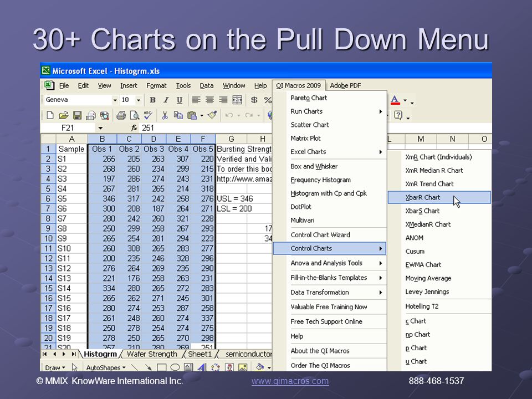Open the Geneva font name dropdown
This screenshot has height=399, width=532.
click(115, 100)
